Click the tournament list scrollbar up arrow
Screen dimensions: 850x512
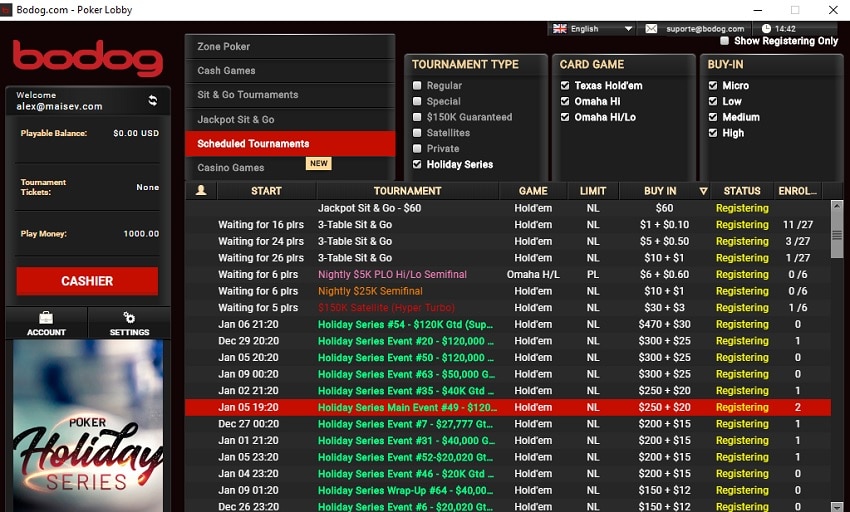click(x=837, y=206)
